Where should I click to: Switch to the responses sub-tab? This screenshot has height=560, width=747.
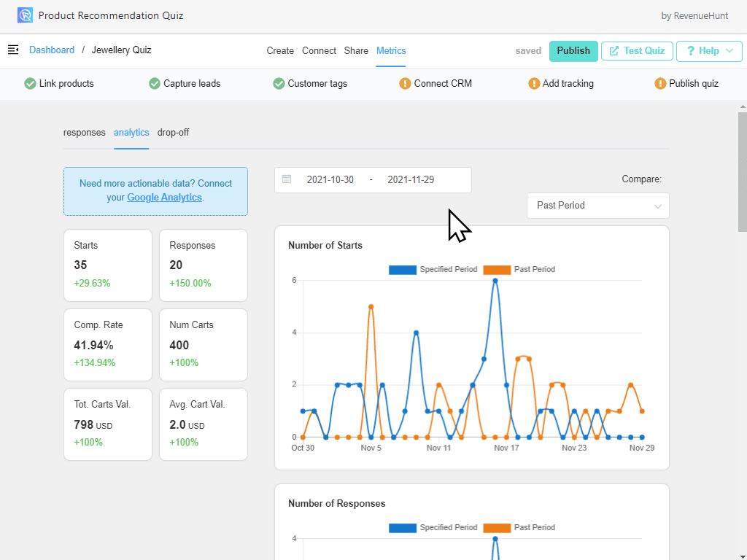[x=85, y=133]
